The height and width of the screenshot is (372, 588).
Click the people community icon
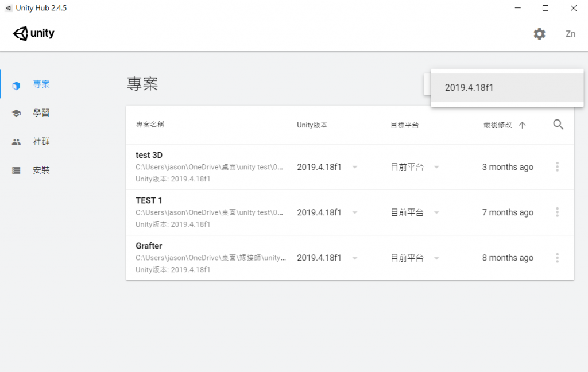[16, 142]
